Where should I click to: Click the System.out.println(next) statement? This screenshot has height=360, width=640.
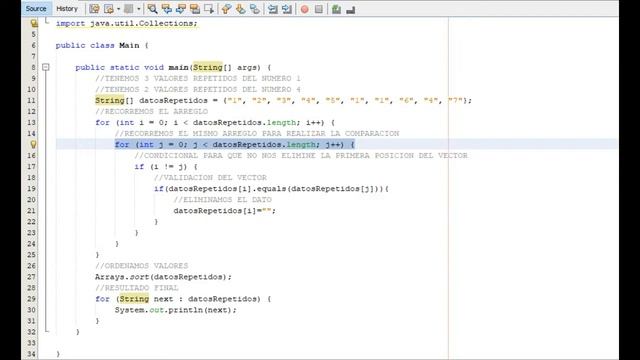tap(176, 310)
